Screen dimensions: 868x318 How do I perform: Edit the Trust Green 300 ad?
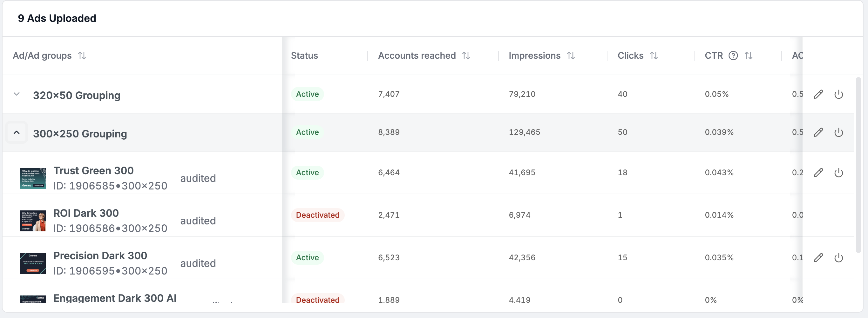point(818,173)
